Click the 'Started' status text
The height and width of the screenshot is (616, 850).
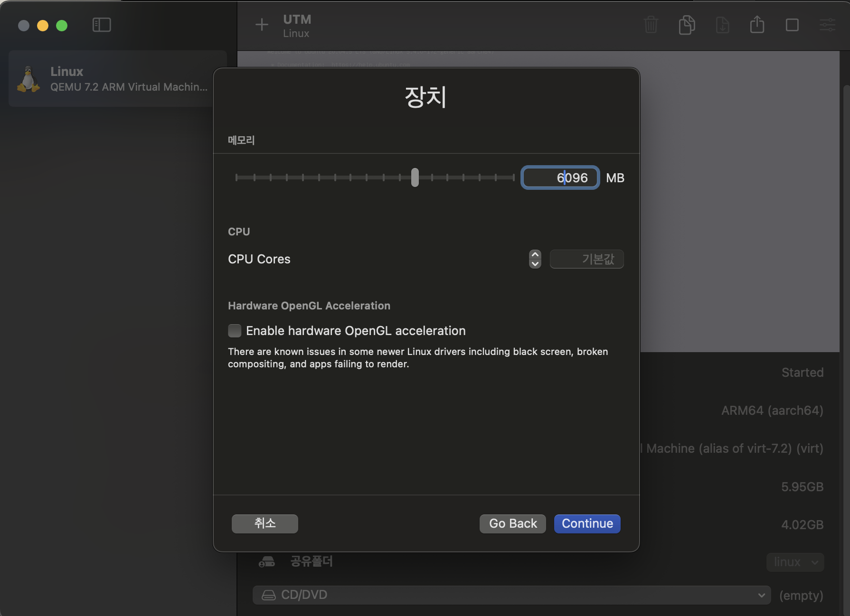point(803,373)
